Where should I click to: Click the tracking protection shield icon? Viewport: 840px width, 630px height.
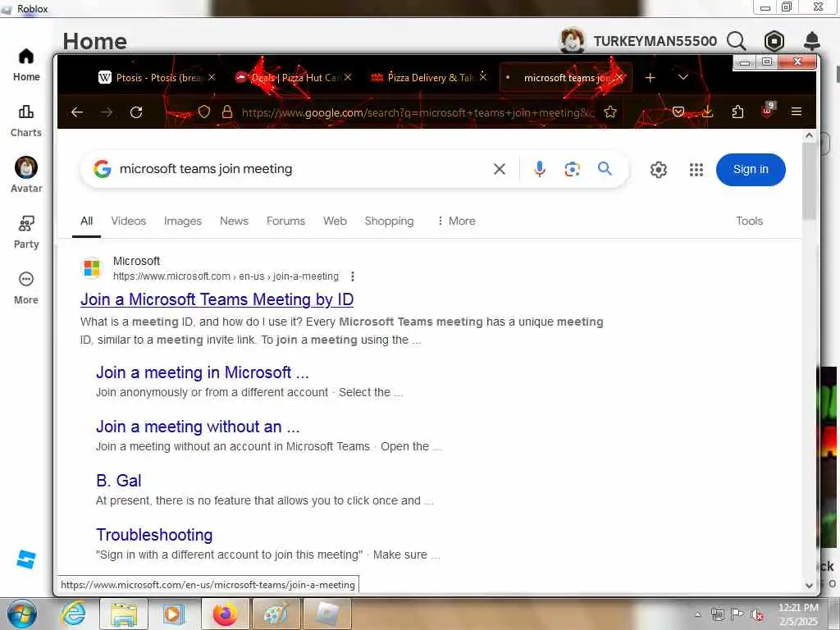(203, 112)
